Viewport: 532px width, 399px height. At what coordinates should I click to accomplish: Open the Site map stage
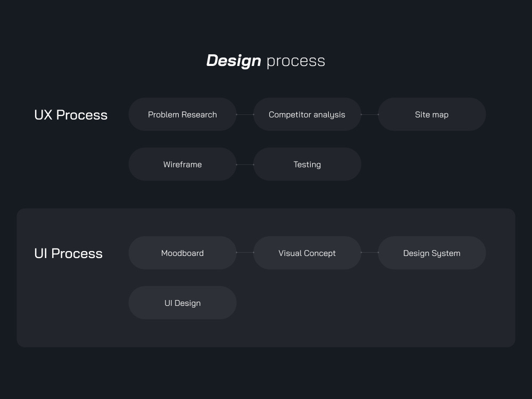tap(431, 114)
